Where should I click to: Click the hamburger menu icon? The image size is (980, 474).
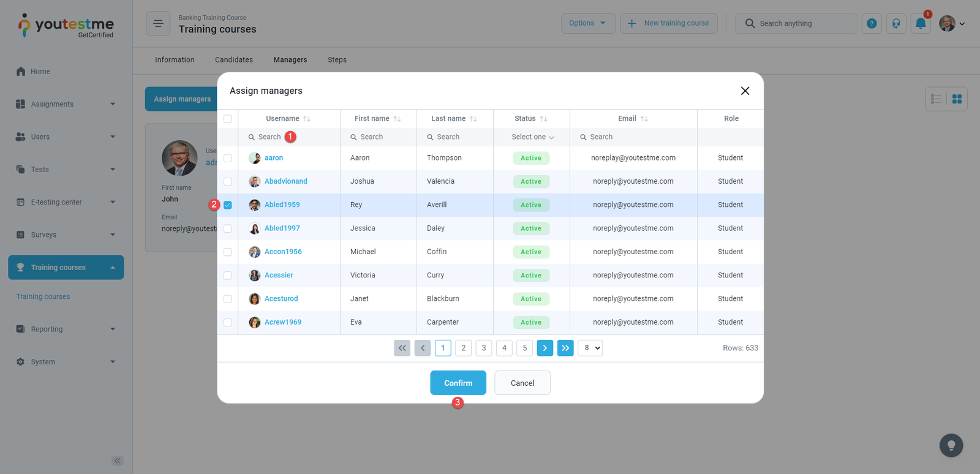tap(158, 24)
